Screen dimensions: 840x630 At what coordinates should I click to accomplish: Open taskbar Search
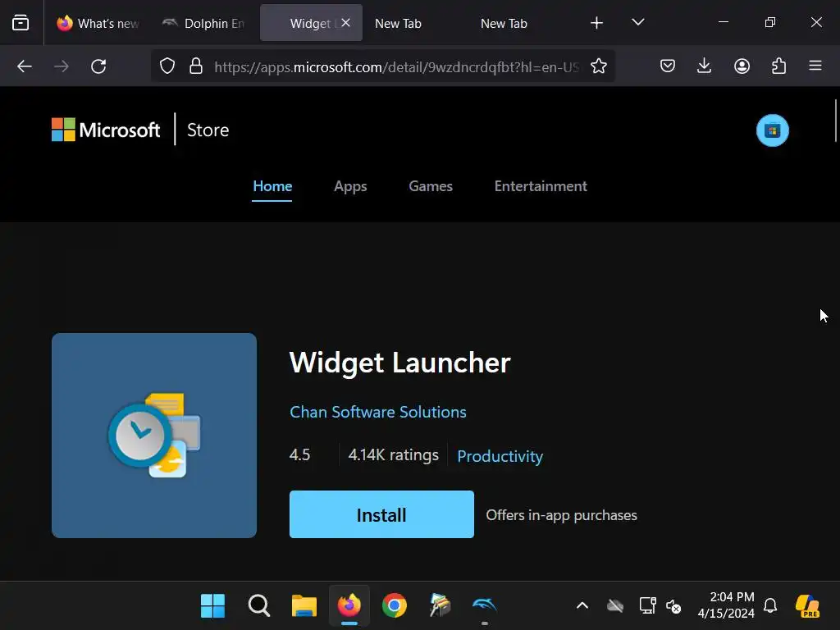pyautogui.click(x=258, y=606)
